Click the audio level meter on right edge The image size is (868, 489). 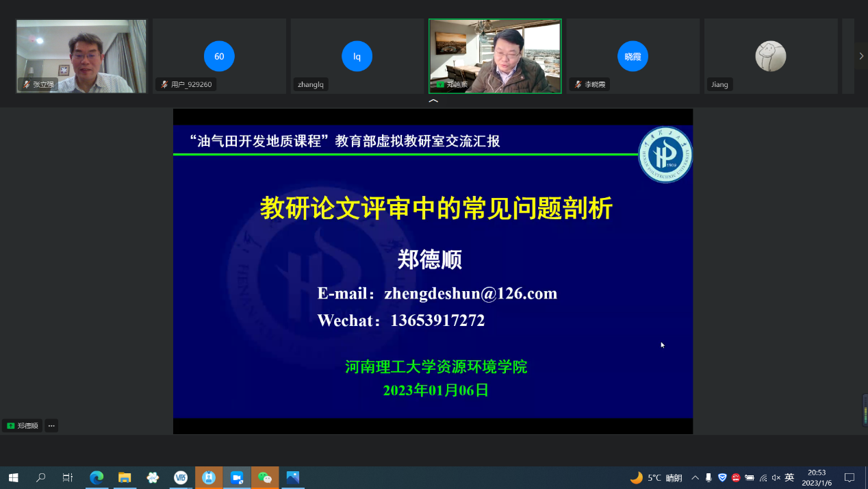coord(865,410)
